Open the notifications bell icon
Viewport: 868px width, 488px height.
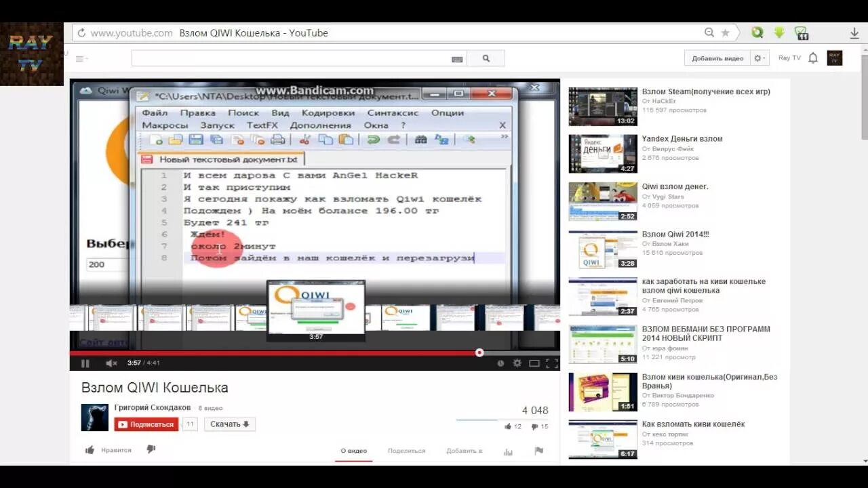tap(813, 58)
